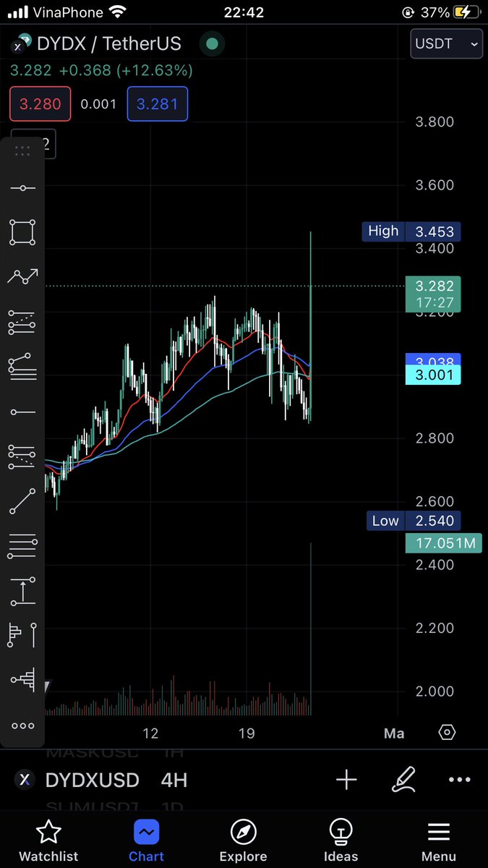Select the Horizontal Ray drawing tool
Image resolution: width=488 pixels, height=868 pixels.
click(22, 412)
